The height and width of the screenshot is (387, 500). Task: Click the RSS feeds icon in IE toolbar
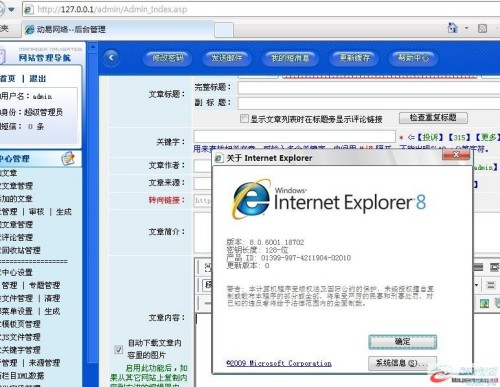pyautogui.click(x=482, y=29)
